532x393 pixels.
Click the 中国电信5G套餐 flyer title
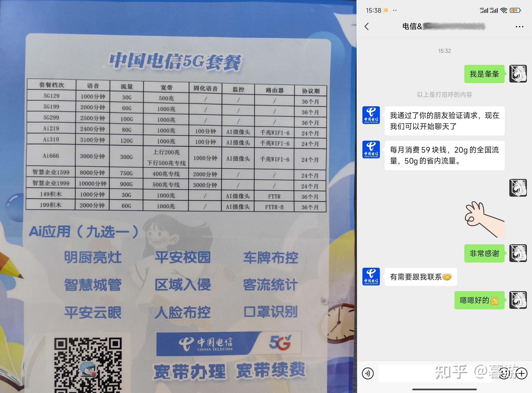(x=176, y=61)
